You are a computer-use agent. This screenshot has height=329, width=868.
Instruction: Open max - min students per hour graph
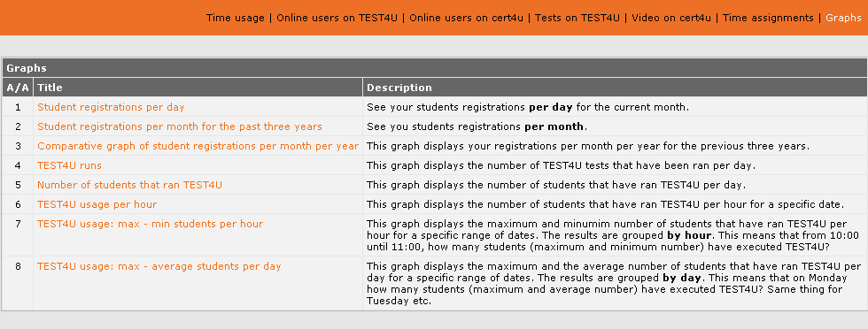pyautogui.click(x=150, y=224)
